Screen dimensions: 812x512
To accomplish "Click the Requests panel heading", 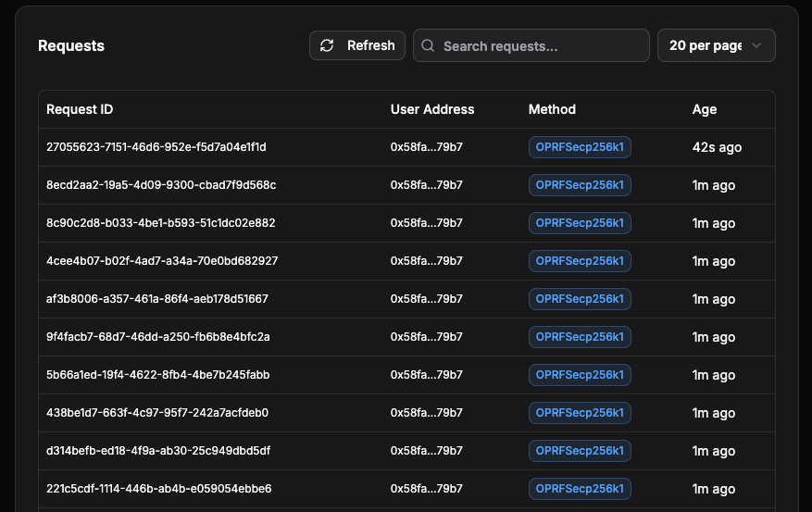I will [x=71, y=45].
